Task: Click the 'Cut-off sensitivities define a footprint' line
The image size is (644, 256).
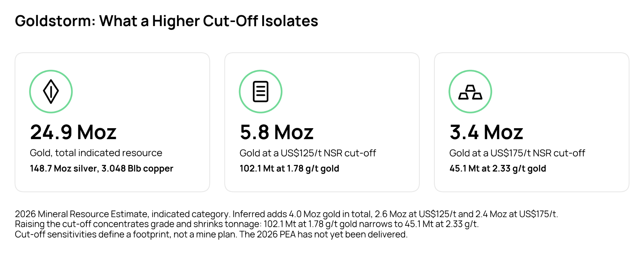Action: coord(211,234)
